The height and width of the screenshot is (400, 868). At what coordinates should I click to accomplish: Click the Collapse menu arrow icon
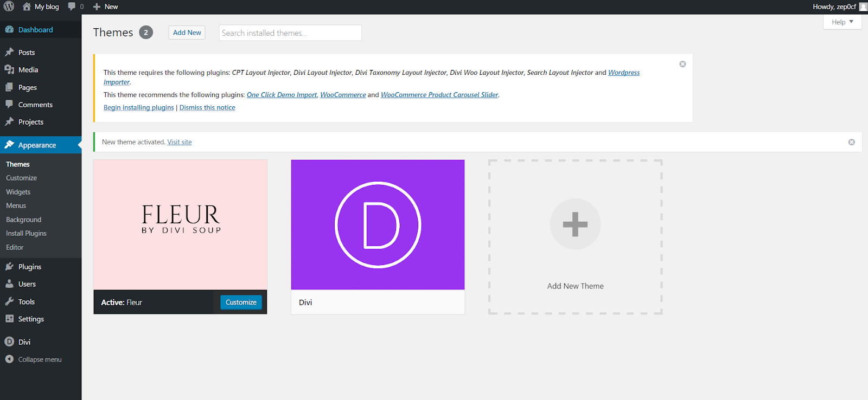9,359
